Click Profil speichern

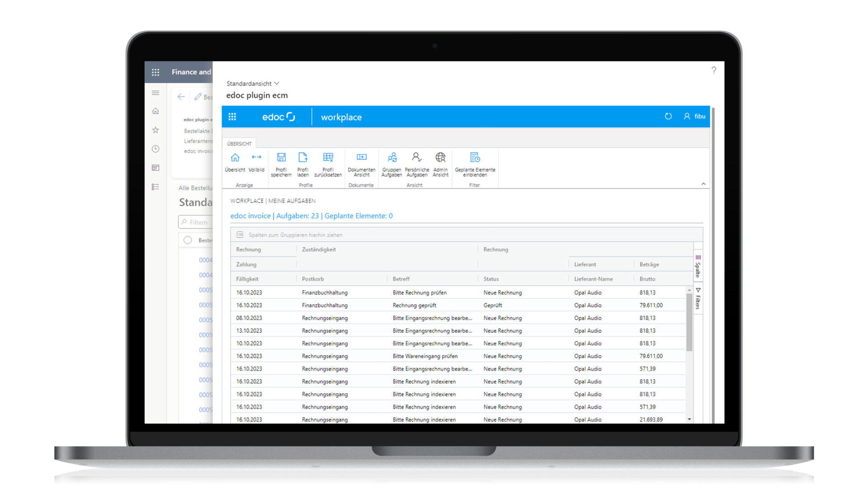coord(281,165)
